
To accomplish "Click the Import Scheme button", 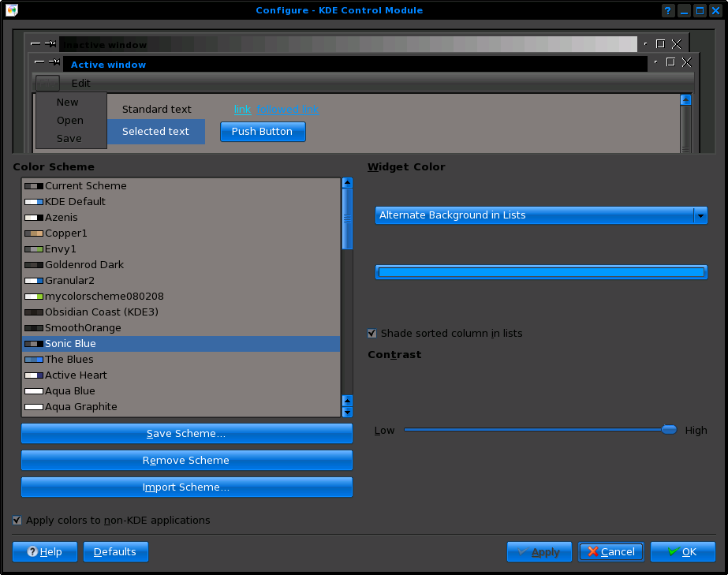I will [x=187, y=487].
